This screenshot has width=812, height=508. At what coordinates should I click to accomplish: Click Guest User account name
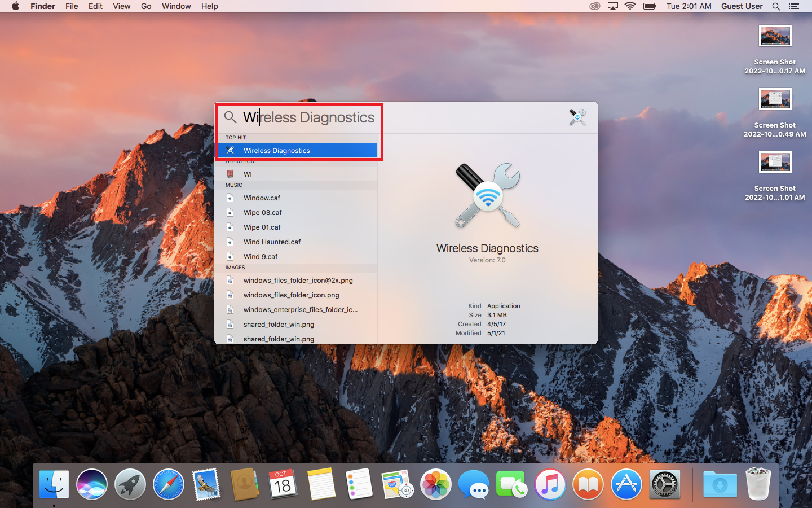[742, 6]
